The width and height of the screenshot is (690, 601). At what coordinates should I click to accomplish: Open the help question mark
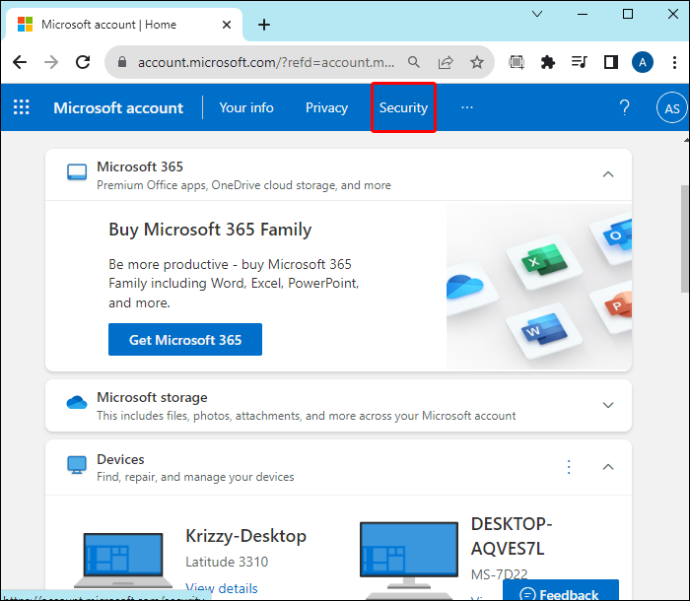624,107
